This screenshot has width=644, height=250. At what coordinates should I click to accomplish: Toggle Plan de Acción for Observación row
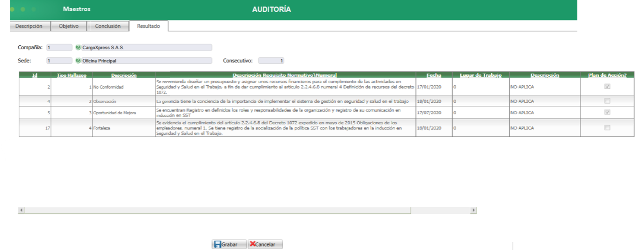tap(607, 101)
